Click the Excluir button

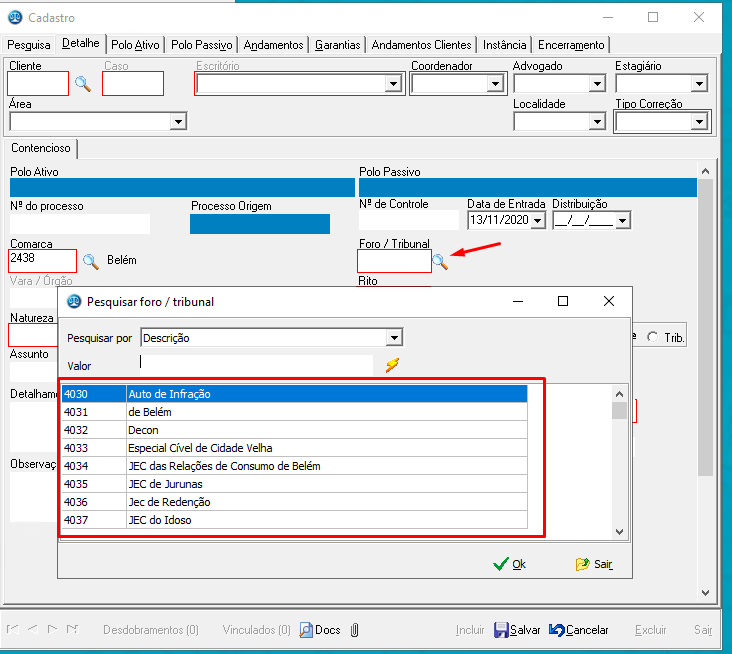click(x=650, y=630)
